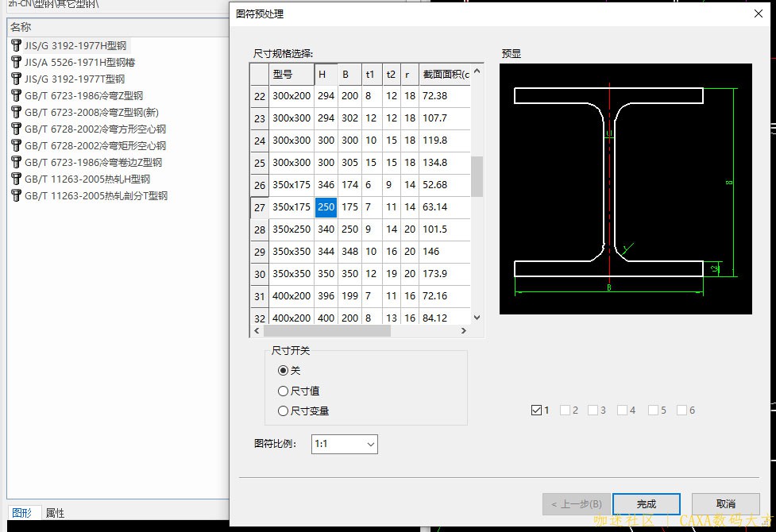The image size is (776, 532).
Task: Click icon beside JIS/A 5526-1971H型钢桩
Action: click(x=16, y=62)
